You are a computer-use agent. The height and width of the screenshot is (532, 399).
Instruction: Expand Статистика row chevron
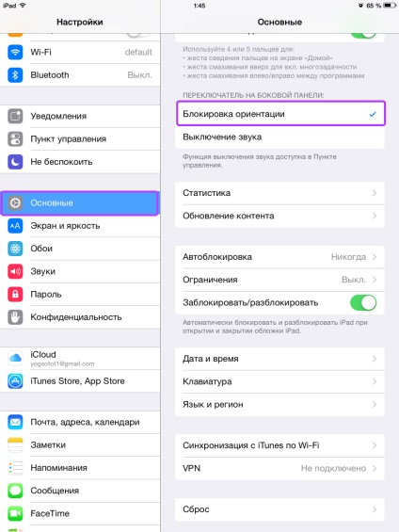pos(375,193)
